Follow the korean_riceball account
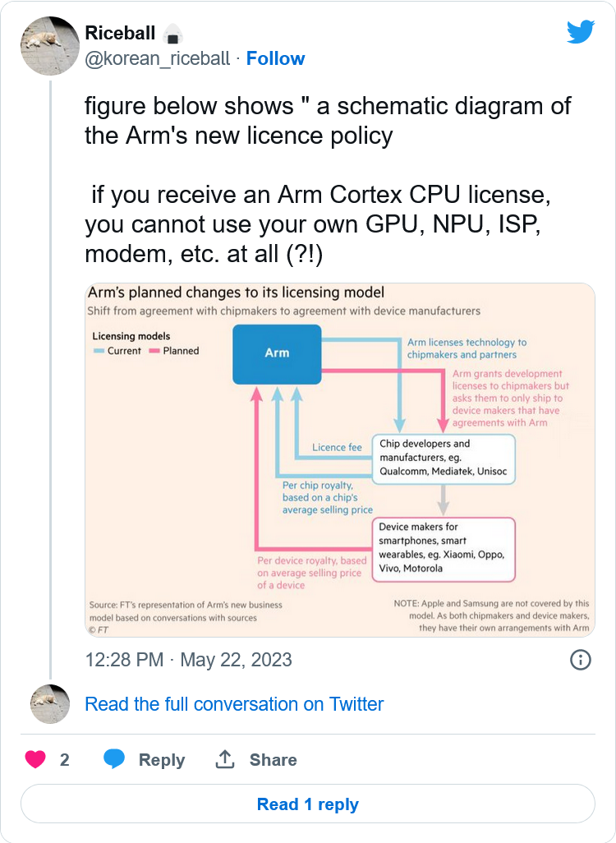Image resolution: width=616 pixels, height=843 pixels. tap(275, 58)
